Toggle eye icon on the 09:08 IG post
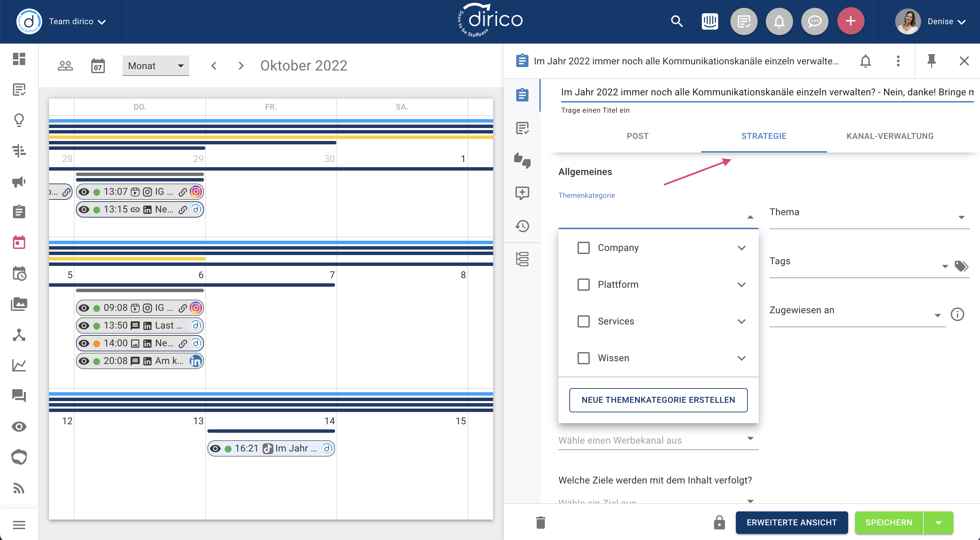This screenshot has width=980, height=540. coord(84,308)
